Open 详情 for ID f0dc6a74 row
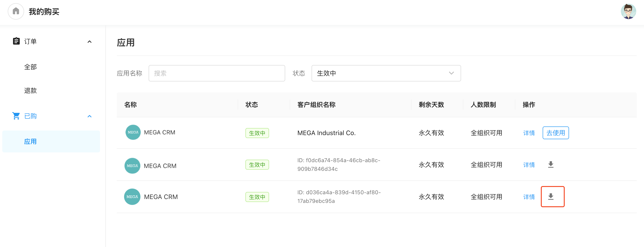The height and width of the screenshot is (247, 644). click(x=529, y=165)
